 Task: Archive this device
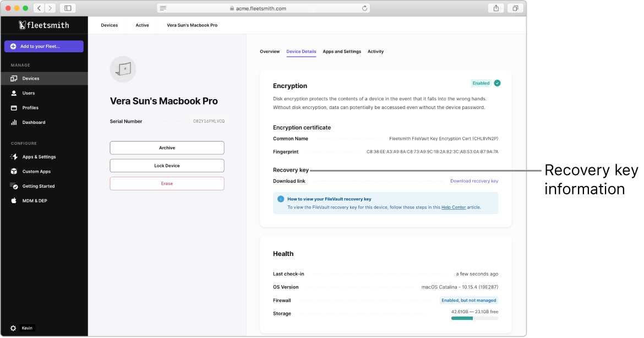[167, 148]
